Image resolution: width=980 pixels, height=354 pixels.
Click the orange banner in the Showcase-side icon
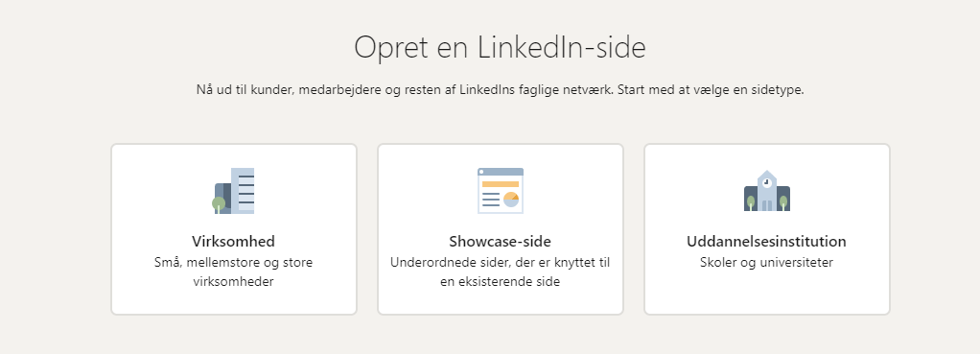point(500,184)
